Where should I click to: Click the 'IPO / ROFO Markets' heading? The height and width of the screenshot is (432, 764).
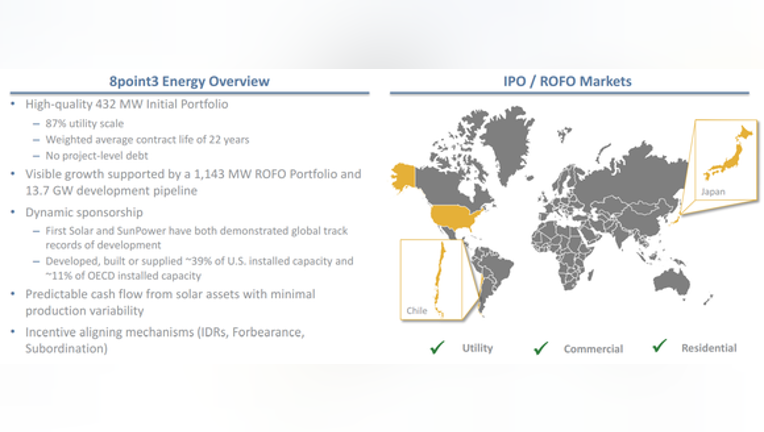(x=567, y=81)
